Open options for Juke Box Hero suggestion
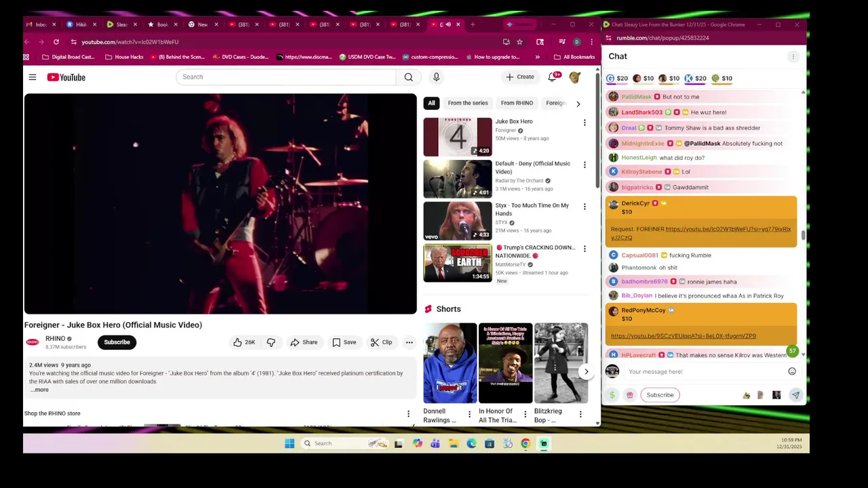Viewport: 868px width, 488px height. tap(585, 123)
